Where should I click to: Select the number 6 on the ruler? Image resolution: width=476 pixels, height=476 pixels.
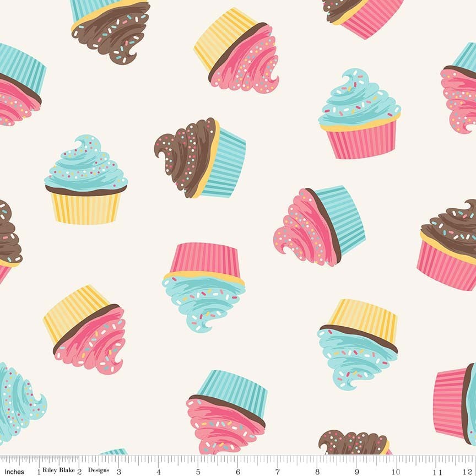pos(238,472)
